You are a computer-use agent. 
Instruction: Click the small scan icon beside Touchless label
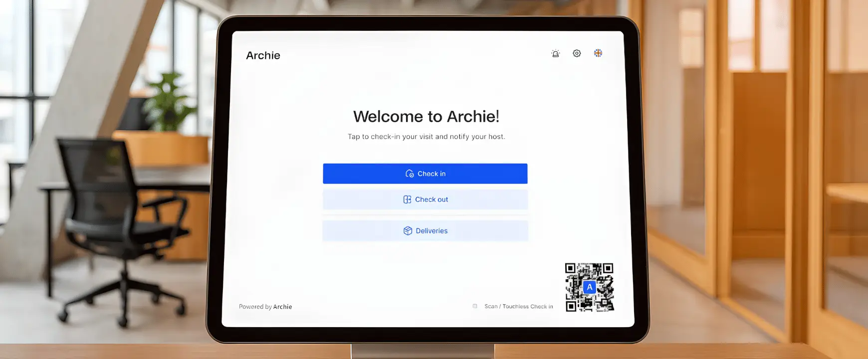tap(475, 306)
